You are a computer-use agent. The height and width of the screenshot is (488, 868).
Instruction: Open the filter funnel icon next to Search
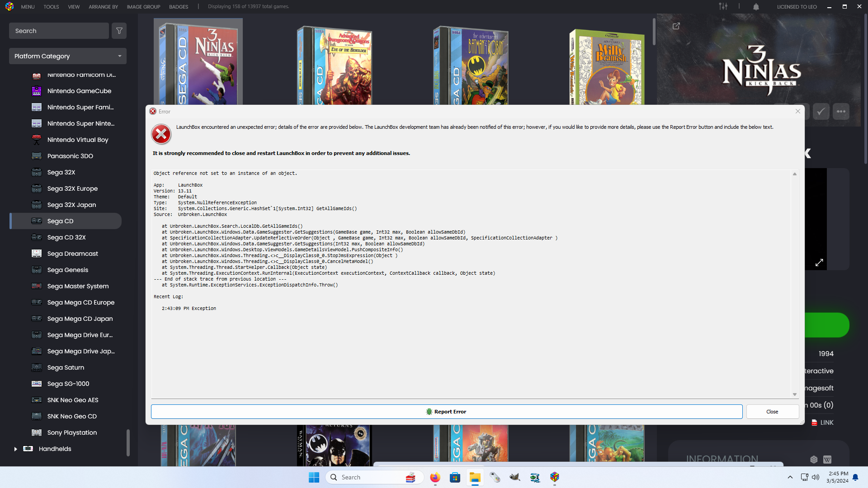pos(119,31)
